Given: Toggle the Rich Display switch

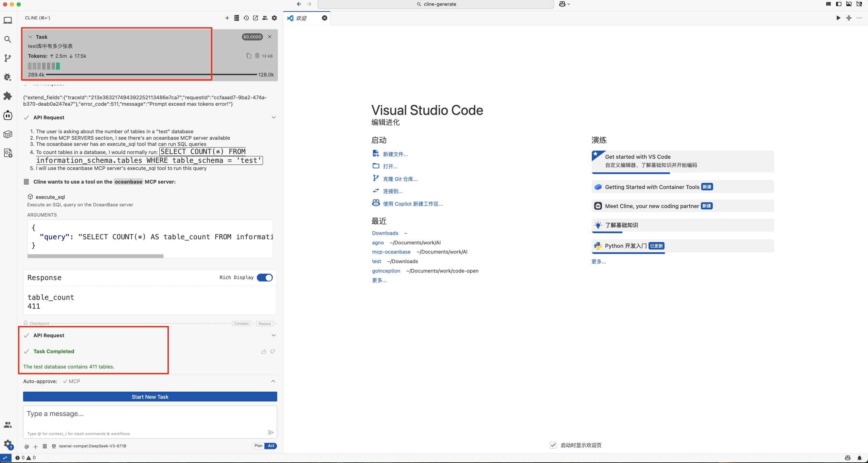Looking at the screenshot, I should tap(265, 278).
